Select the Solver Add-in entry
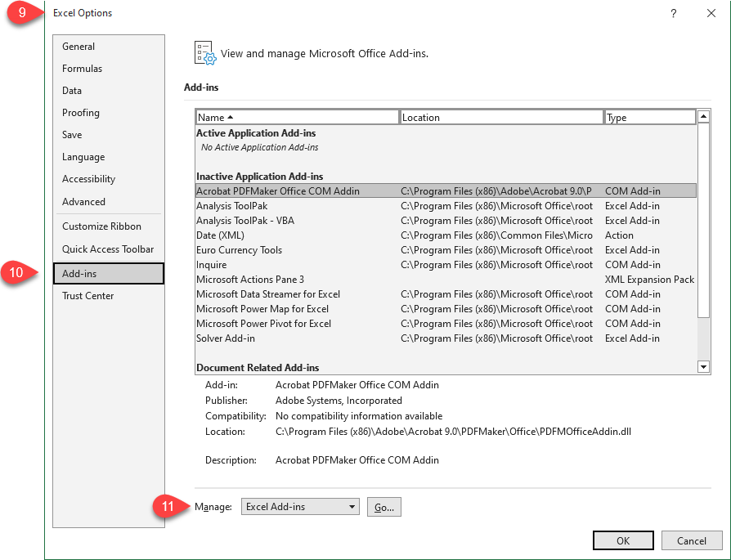The image size is (731, 560). pos(226,338)
